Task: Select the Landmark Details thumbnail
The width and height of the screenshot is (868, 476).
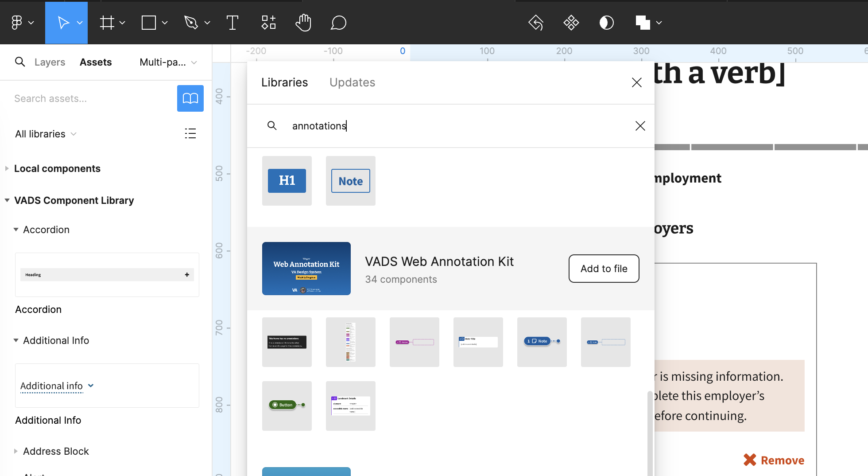Action: pyautogui.click(x=351, y=406)
